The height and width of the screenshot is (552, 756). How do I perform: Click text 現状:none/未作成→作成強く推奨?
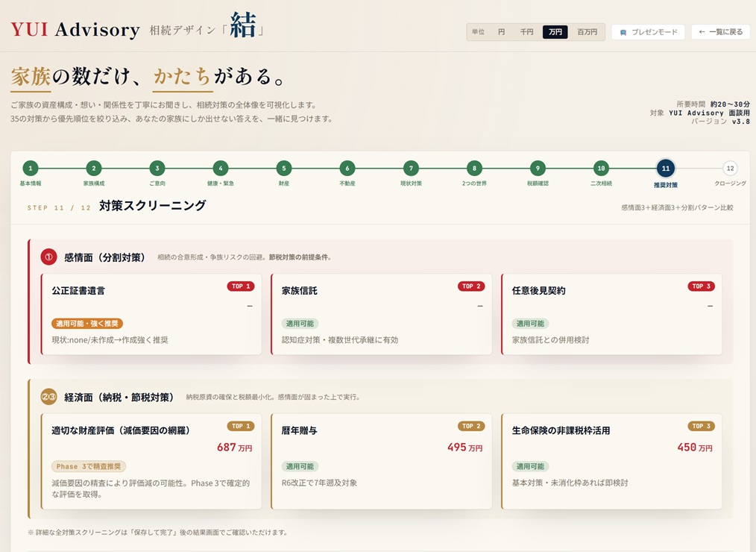(110, 340)
